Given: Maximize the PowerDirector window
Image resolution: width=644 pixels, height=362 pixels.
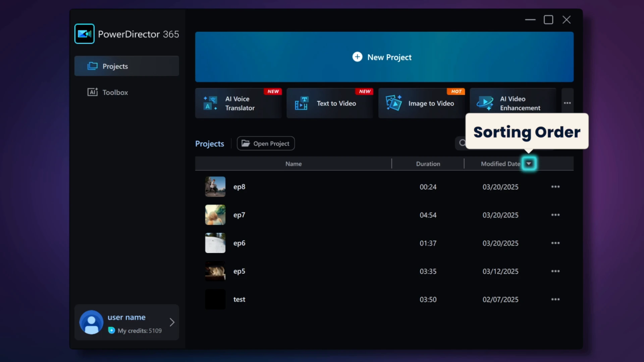Looking at the screenshot, I should coord(548,20).
